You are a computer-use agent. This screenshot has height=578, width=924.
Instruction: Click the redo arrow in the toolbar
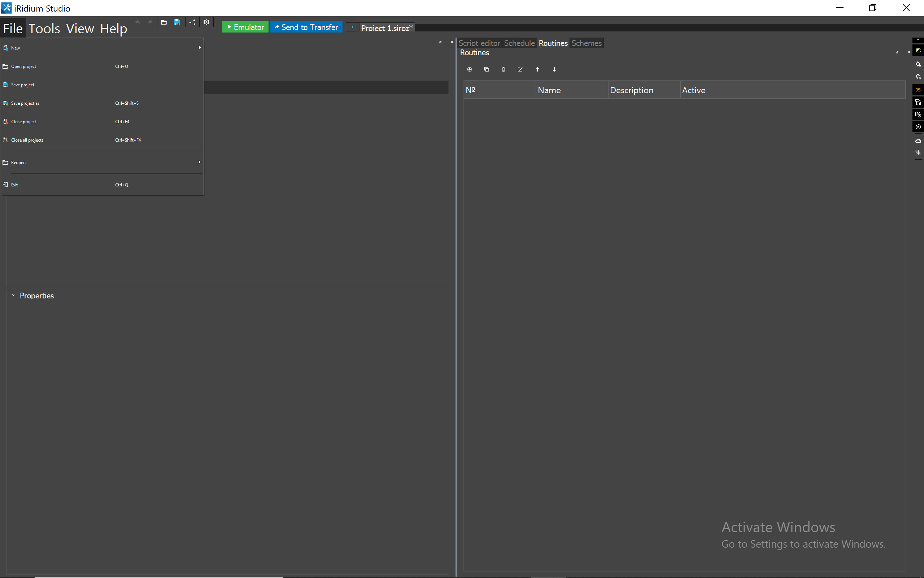coord(150,22)
